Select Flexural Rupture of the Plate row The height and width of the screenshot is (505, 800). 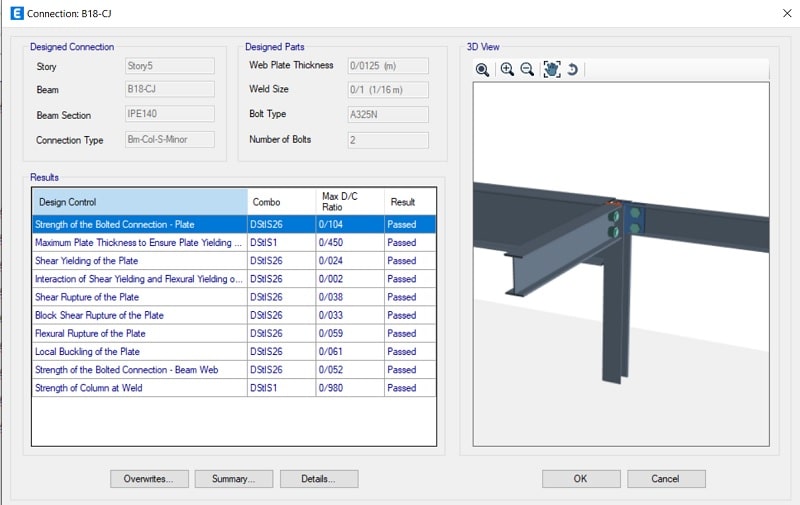pyautogui.click(x=234, y=334)
